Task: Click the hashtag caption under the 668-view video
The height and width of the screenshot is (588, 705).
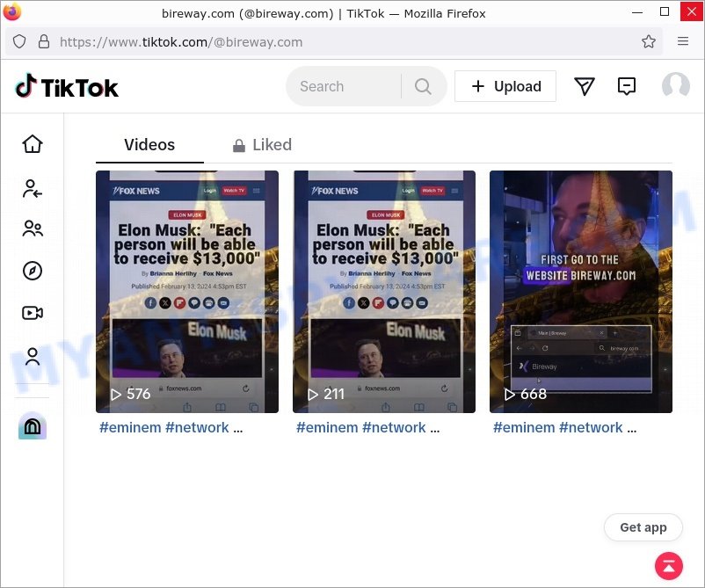Action: [565, 427]
